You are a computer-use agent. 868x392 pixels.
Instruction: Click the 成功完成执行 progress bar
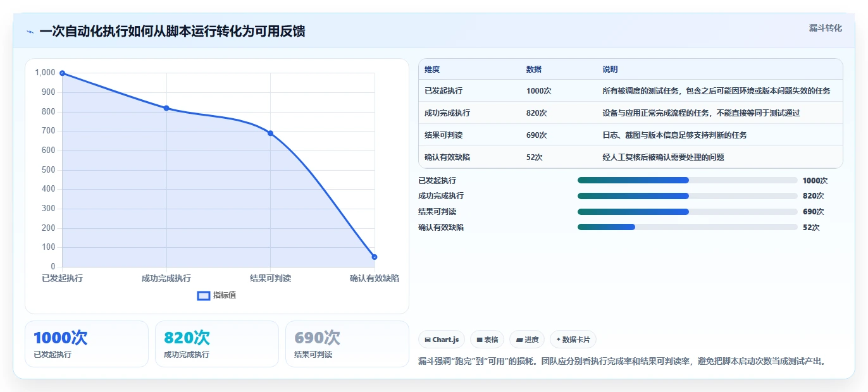[687, 196]
